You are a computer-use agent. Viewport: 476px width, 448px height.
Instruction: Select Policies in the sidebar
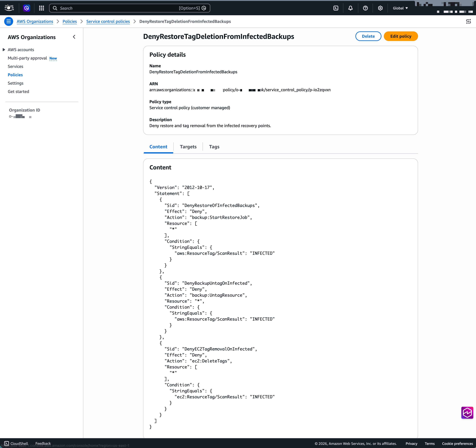pos(15,75)
